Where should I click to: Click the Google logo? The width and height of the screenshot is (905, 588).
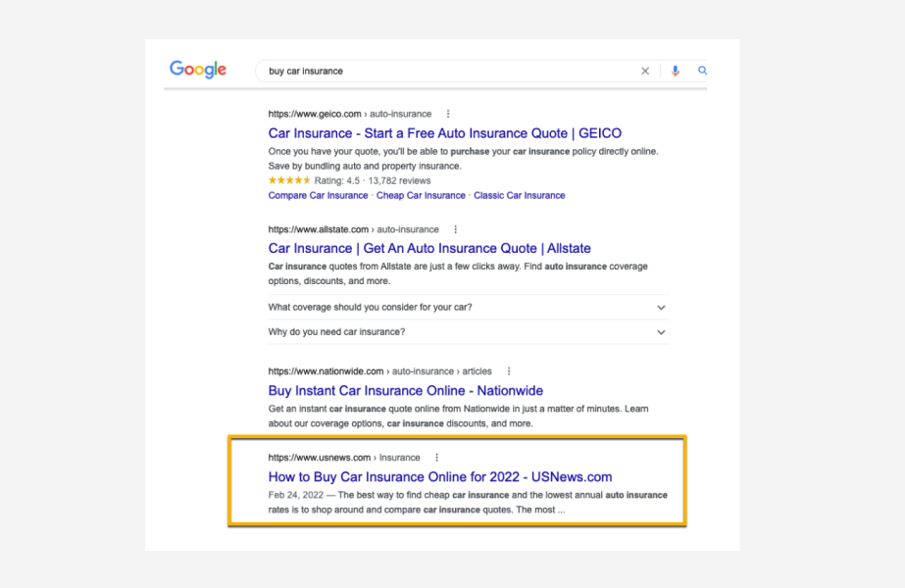click(x=198, y=70)
